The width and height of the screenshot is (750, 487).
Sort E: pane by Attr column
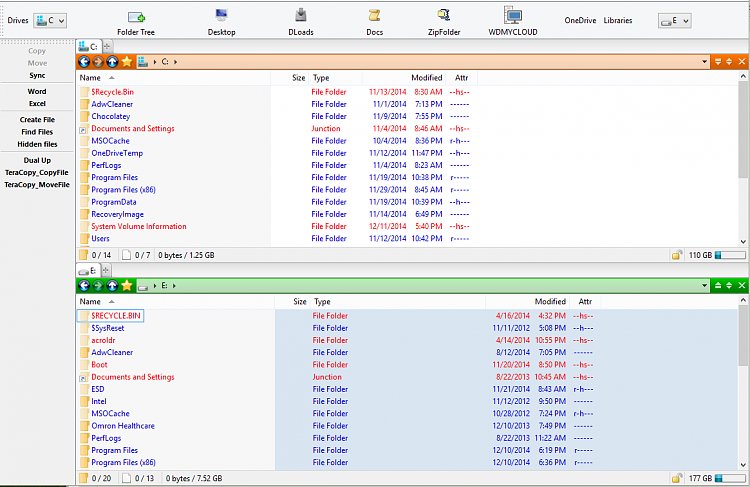tap(585, 302)
